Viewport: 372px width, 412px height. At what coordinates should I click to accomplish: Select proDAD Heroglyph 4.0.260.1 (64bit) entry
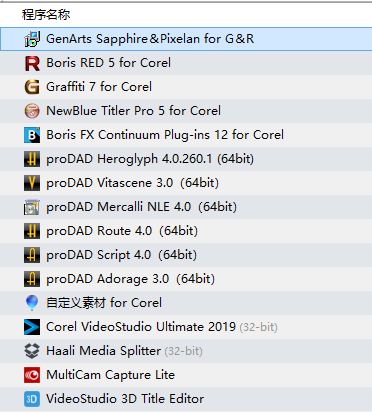coord(186,159)
